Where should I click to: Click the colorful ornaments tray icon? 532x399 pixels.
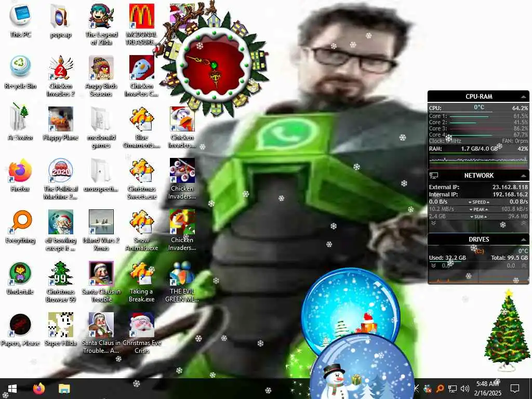(x=428, y=389)
